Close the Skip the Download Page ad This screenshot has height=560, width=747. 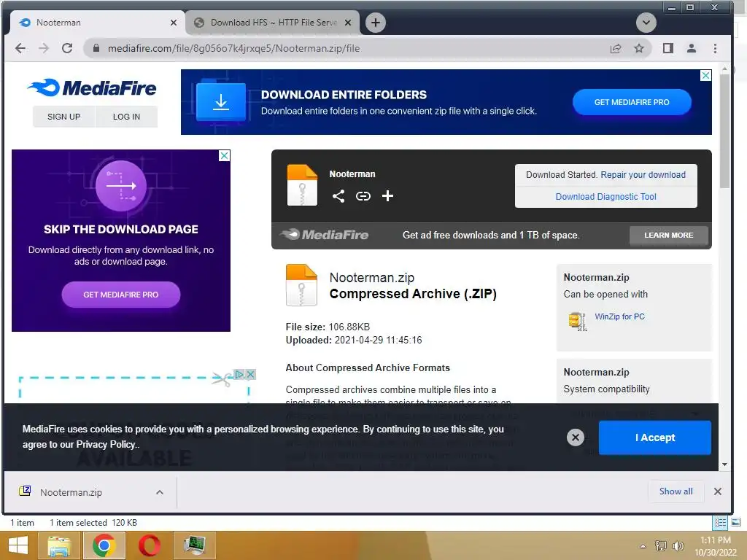pos(224,156)
